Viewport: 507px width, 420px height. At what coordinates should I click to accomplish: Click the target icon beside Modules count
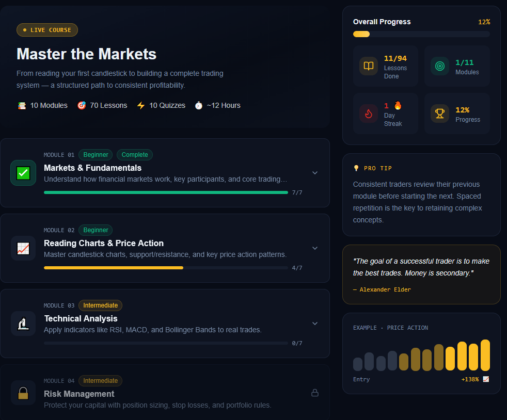440,66
